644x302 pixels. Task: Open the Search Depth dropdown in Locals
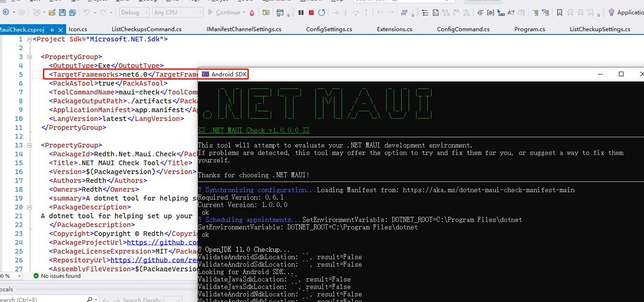tap(173, 299)
